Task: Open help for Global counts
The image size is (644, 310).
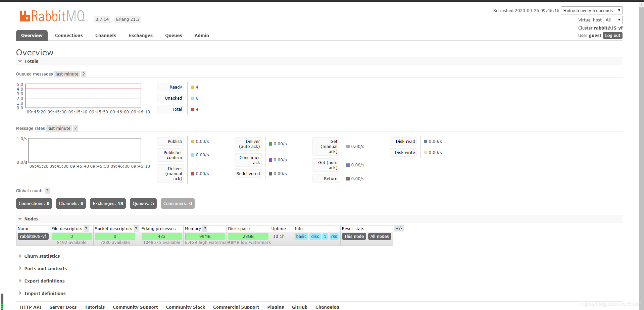Action: click(47, 191)
